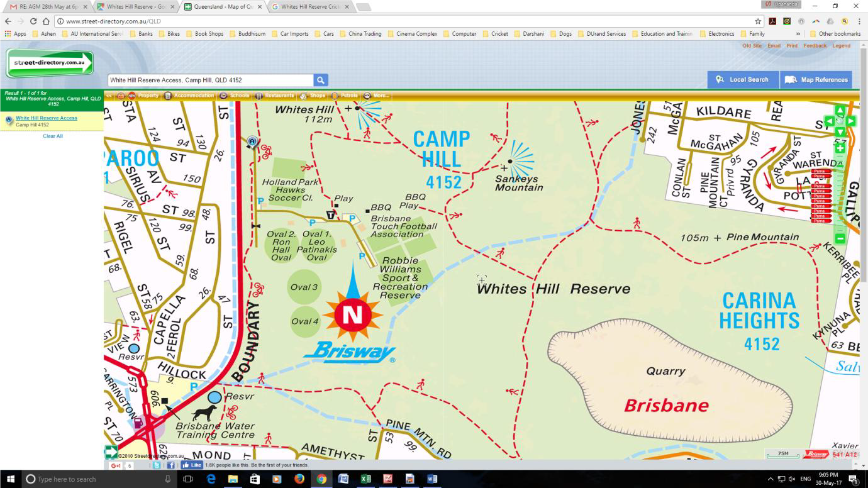Viewport: 868px width, 488px height.
Task: Click the browser reload button
Action: coord(33,21)
